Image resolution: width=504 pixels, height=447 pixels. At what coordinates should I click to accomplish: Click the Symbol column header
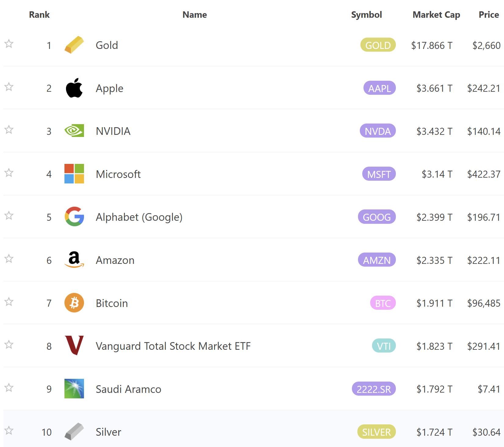point(366,15)
